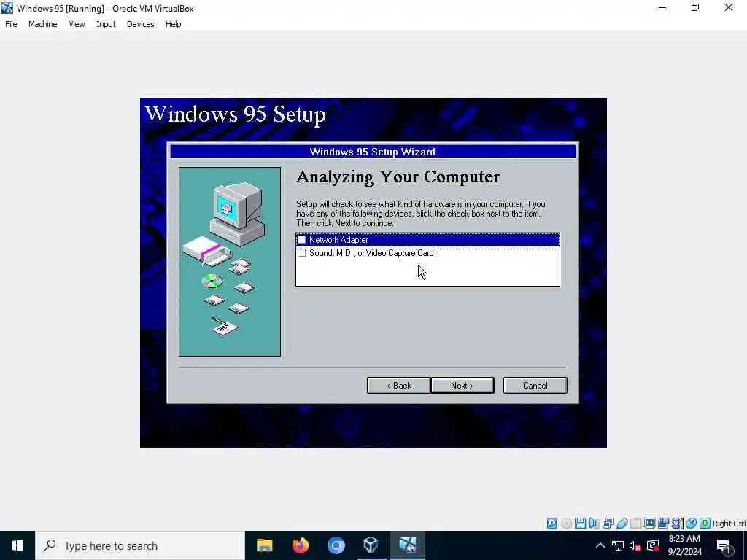Image resolution: width=747 pixels, height=560 pixels.
Task: Click the Analyzing Your Computer heading
Action: [x=398, y=176]
